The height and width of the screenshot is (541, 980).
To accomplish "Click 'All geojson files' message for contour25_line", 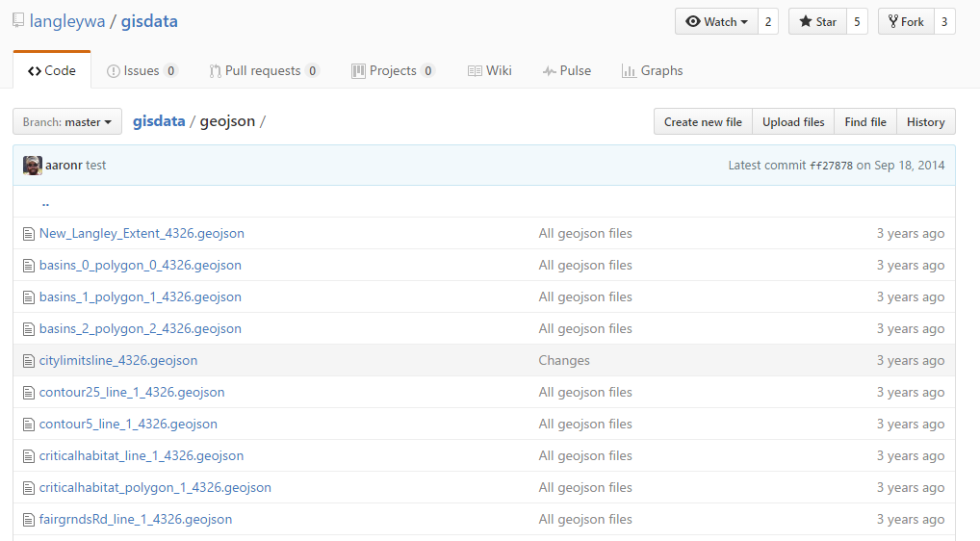I will [585, 393].
